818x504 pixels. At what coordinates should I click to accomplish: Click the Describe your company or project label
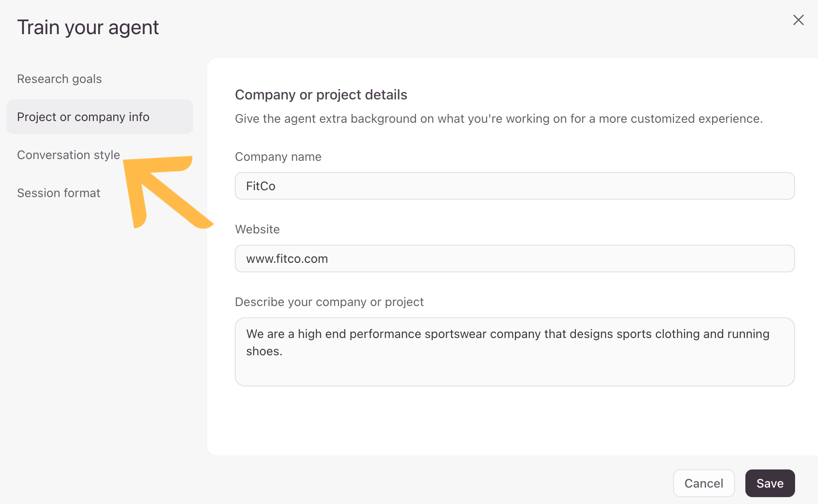329,302
